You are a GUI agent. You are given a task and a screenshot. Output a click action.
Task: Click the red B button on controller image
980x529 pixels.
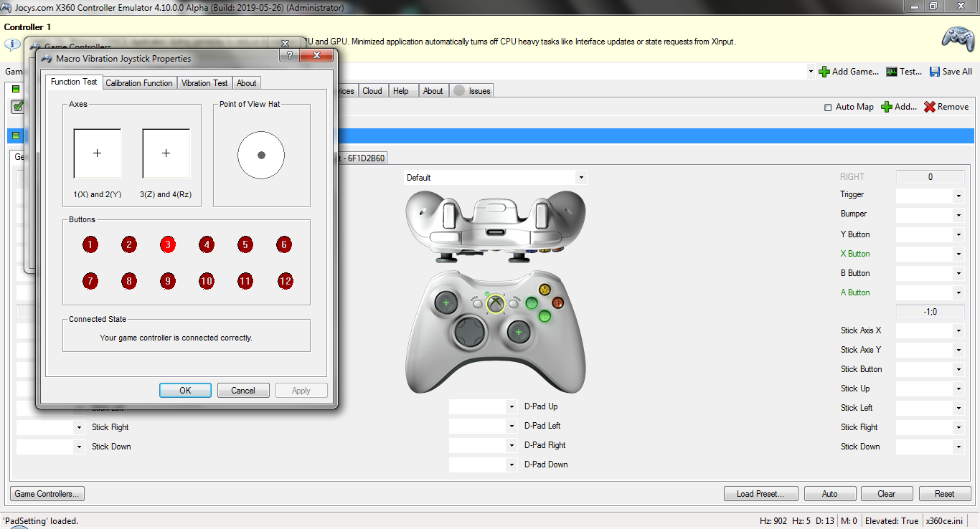pyautogui.click(x=558, y=303)
